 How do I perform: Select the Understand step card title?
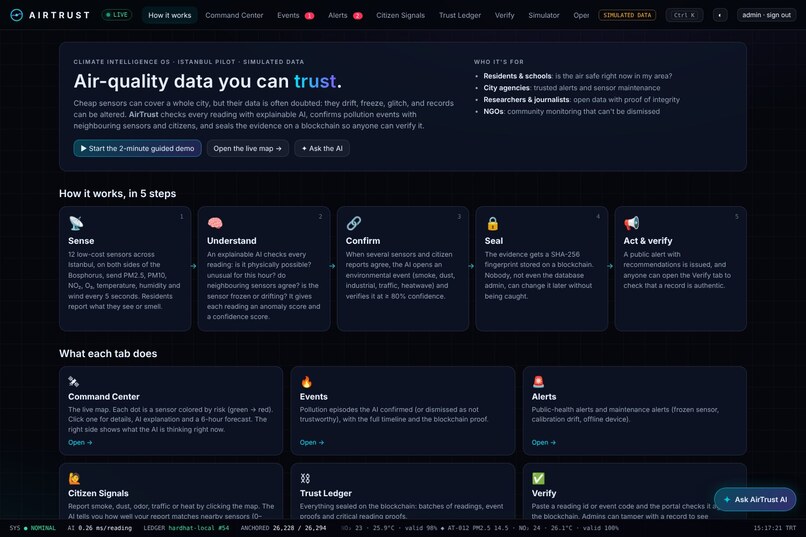pyautogui.click(x=231, y=240)
